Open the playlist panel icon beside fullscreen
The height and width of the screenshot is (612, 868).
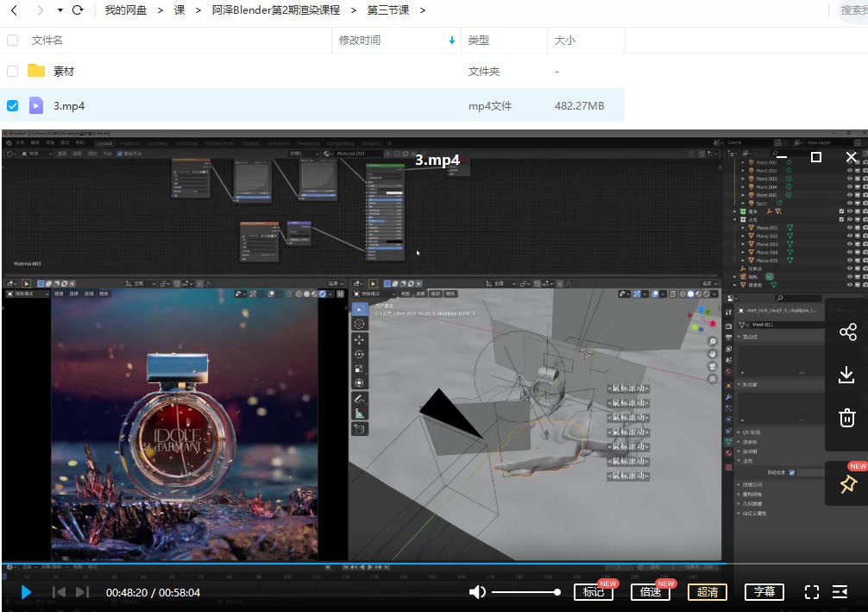pyautogui.click(x=840, y=592)
